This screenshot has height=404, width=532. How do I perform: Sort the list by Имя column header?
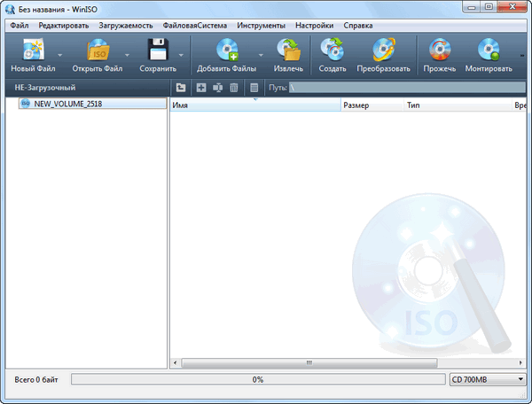(x=254, y=105)
